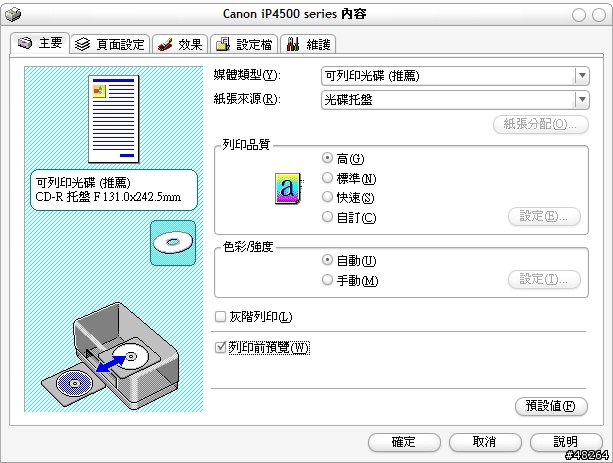
Task: Click the 光碟托盤 combo box field
Action: (x=455, y=100)
